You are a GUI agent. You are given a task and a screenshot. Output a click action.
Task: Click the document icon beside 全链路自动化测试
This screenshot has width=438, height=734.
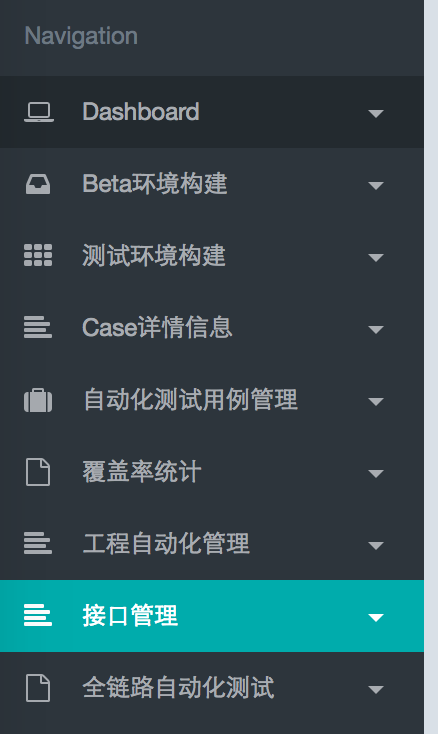click(38, 688)
